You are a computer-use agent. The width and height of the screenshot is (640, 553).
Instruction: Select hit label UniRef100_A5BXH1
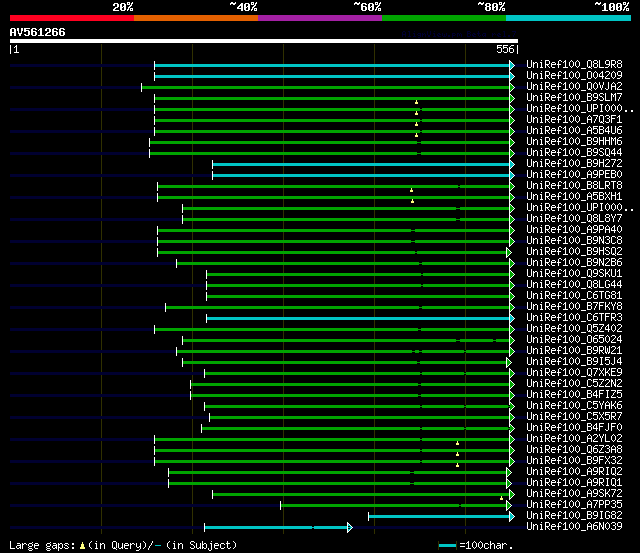coord(574,197)
